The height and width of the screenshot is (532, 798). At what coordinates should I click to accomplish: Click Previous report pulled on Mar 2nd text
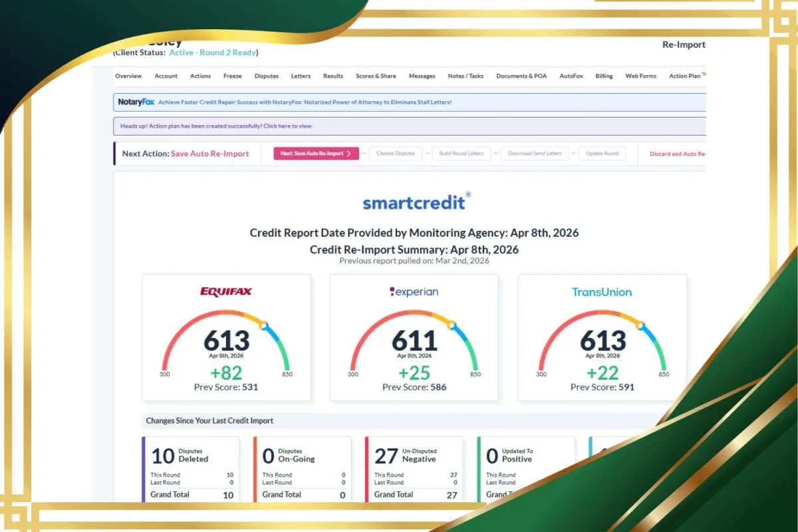414,261
